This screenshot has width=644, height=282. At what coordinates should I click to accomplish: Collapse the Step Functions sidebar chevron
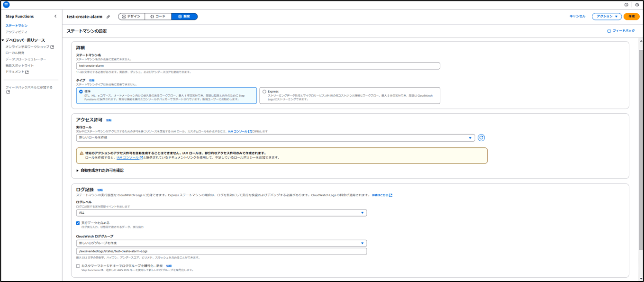coord(55,16)
